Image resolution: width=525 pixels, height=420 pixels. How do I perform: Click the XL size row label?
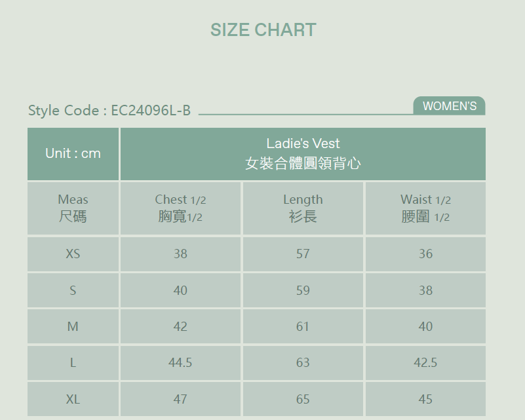point(73,399)
